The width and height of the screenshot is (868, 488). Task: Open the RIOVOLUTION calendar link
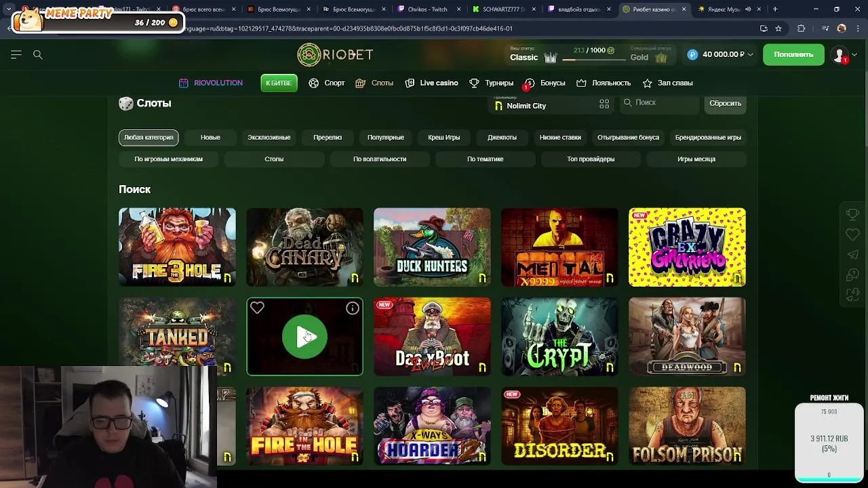pos(210,83)
